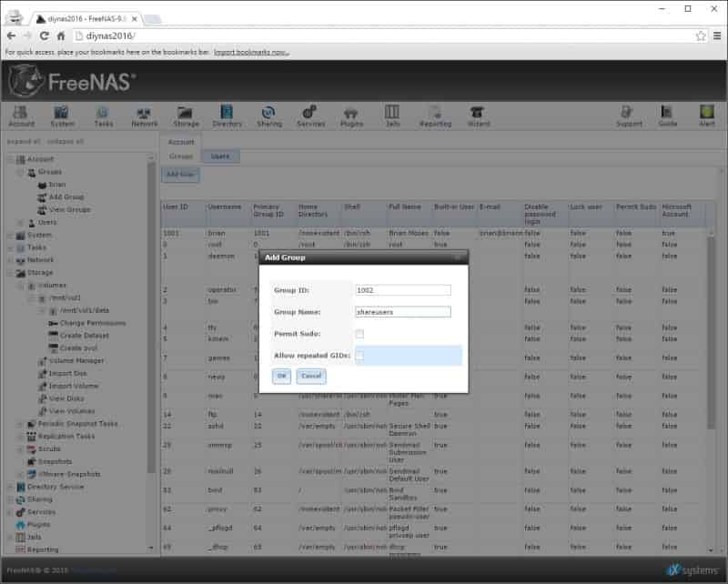Open the Plugins toolbar icon
The height and width of the screenshot is (584, 728).
[x=351, y=116]
